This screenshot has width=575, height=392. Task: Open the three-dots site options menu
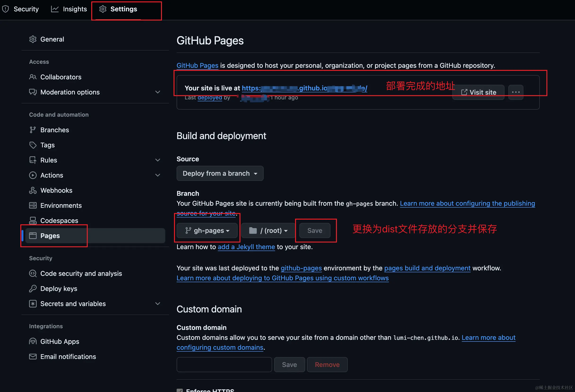click(x=516, y=92)
